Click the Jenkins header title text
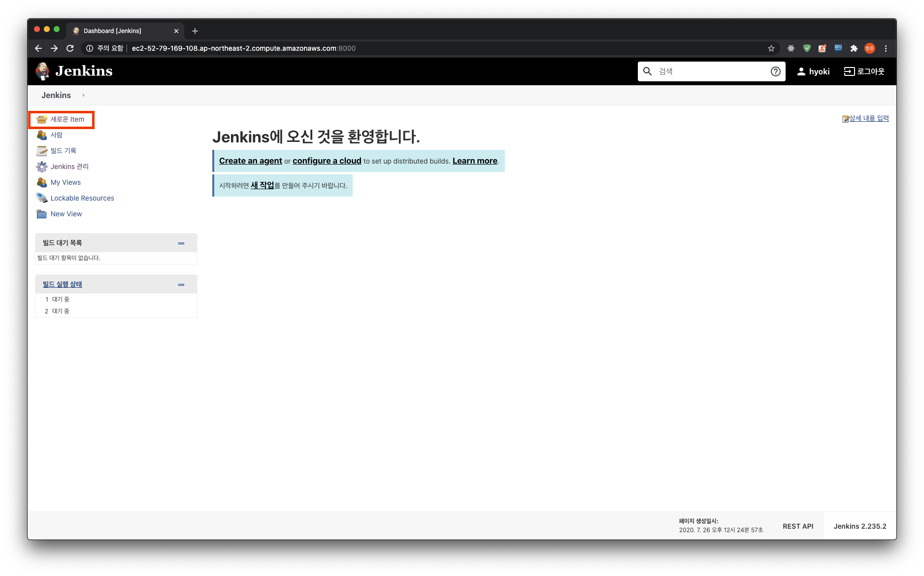Viewport: 924px width, 576px height. [84, 71]
